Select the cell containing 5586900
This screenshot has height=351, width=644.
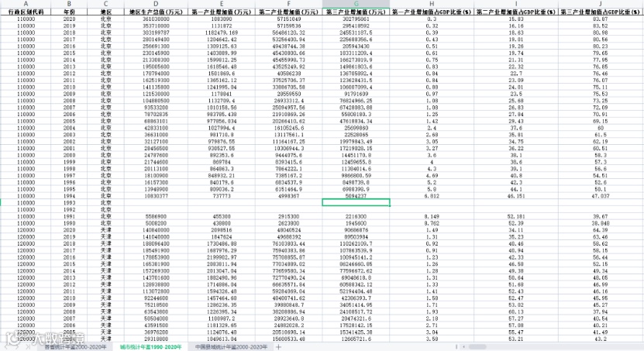156,216
